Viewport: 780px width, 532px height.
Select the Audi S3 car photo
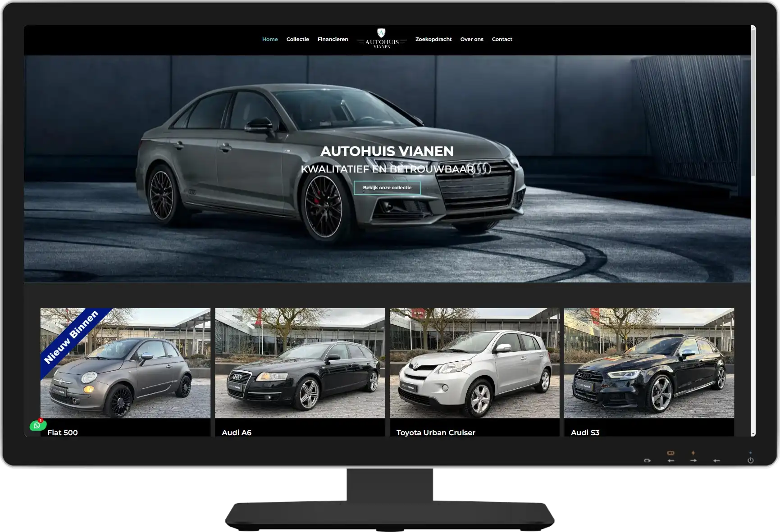click(649, 363)
